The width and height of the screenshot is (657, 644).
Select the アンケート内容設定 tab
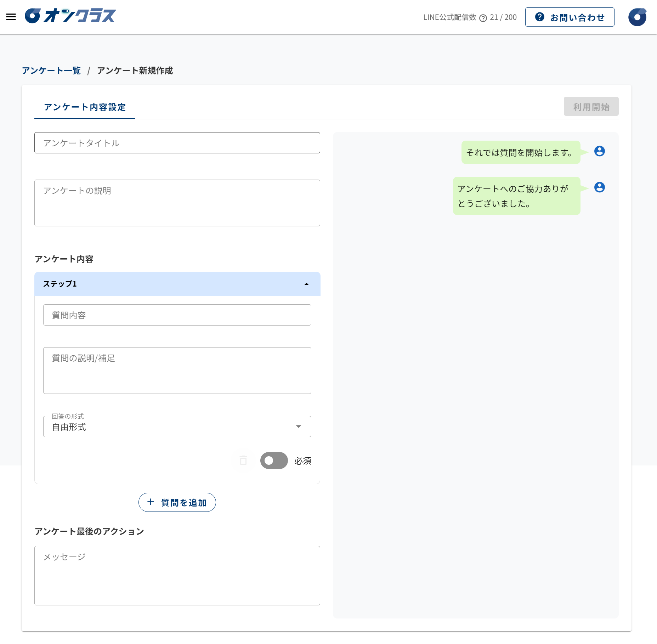point(85,107)
